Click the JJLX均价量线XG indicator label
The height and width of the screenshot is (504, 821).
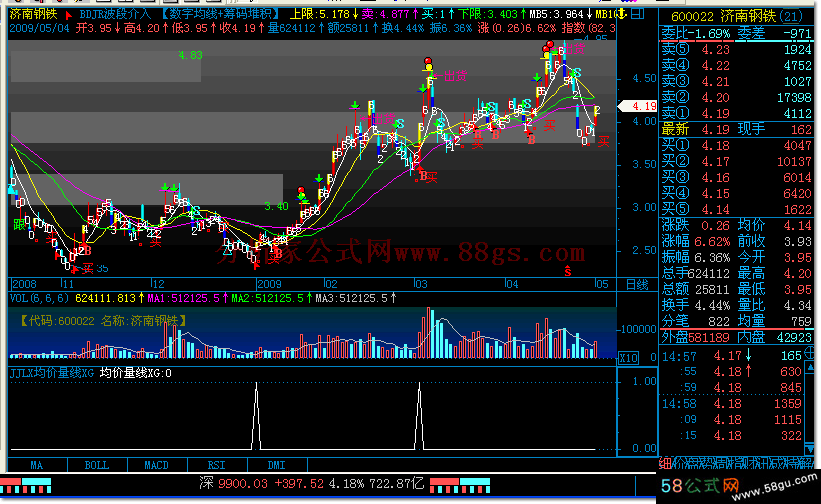(52, 373)
